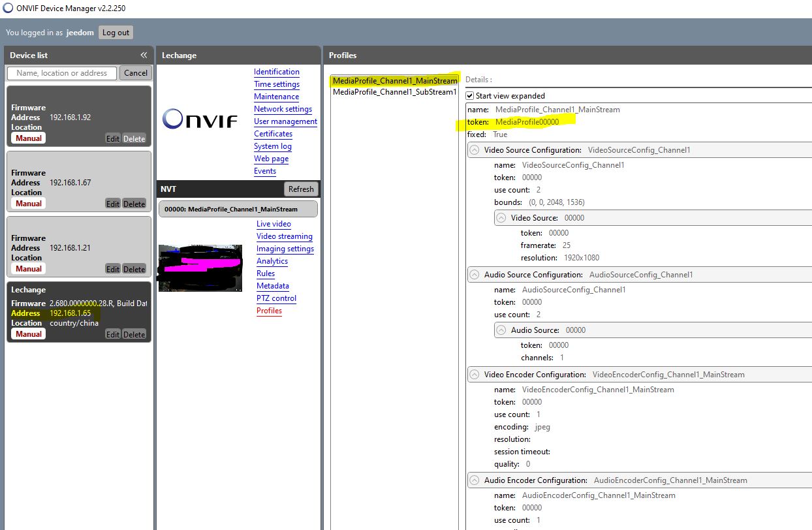Open the Analytics link
The image size is (812, 530).
(x=272, y=261)
